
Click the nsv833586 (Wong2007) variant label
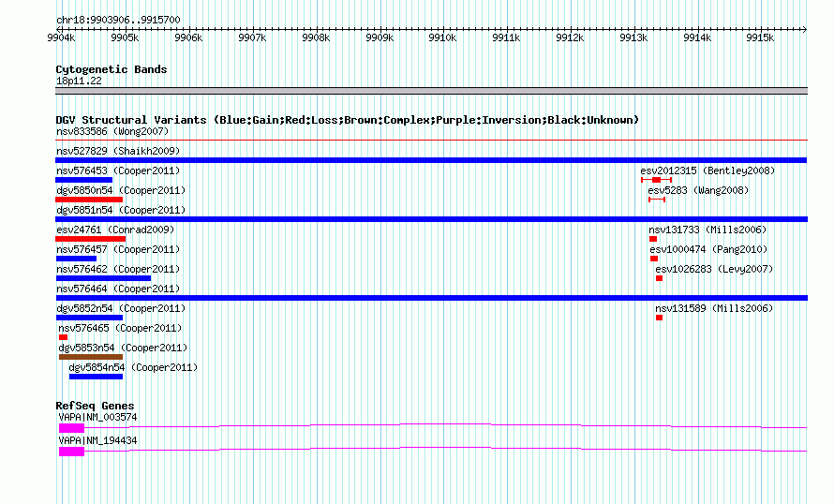click(x=112, y=131)
